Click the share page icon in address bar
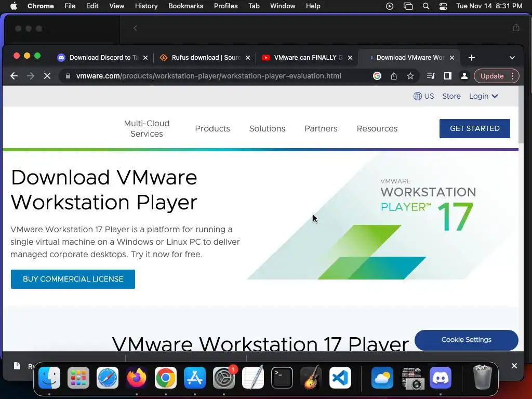532x399 pixels. [394, 76]
